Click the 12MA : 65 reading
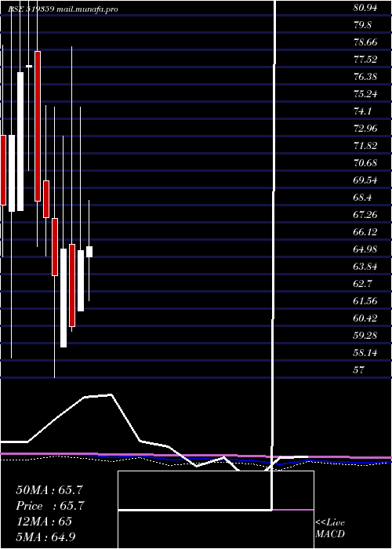Screen dimensions: 392x549 click(x=44, y=521)
